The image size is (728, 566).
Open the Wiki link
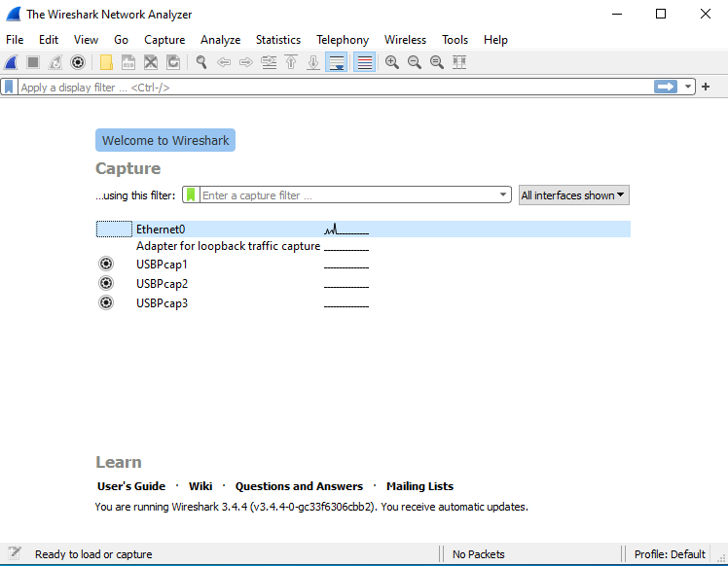coord(200,486)
